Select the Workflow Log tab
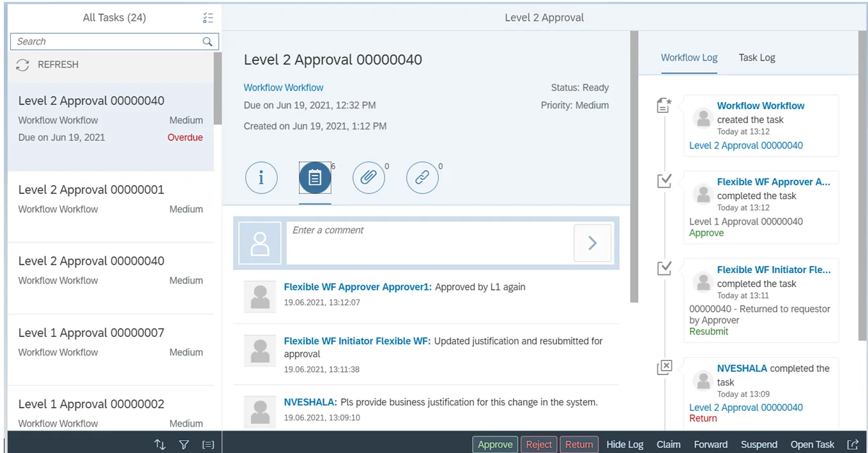The image size is (868, 453). (x=689, y=57)
